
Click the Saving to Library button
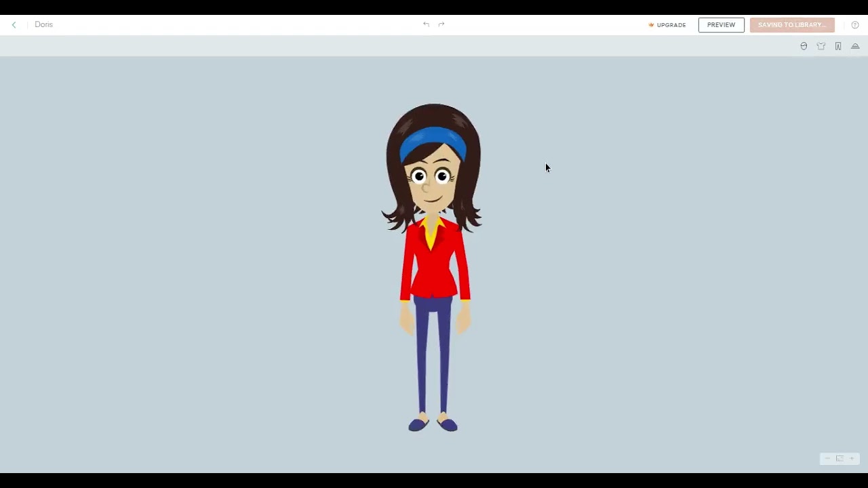click(792, 25)
